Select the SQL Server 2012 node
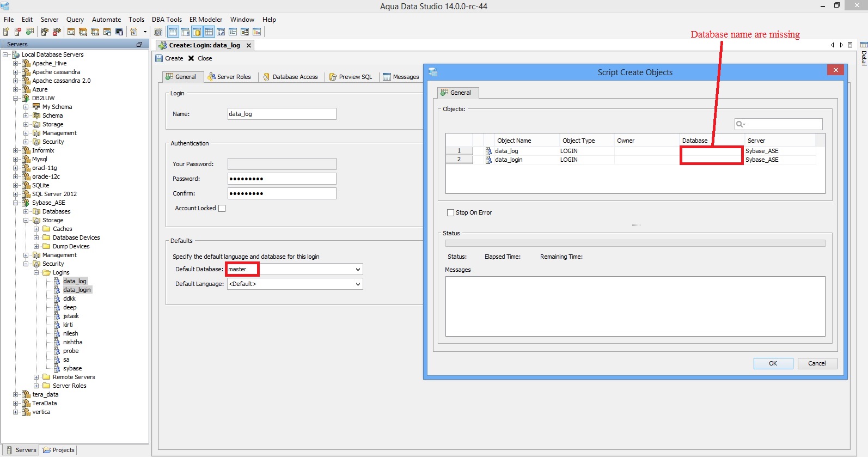868x457 pixels. click(x=54, y=194)
